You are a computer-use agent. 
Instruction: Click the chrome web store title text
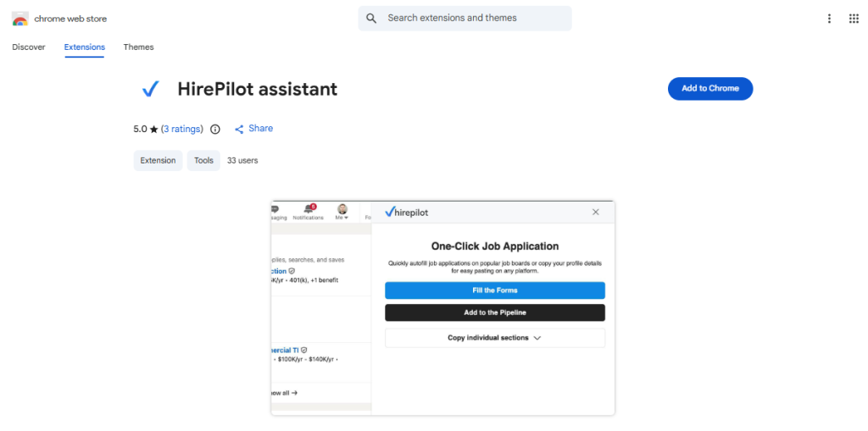(70, 19)
